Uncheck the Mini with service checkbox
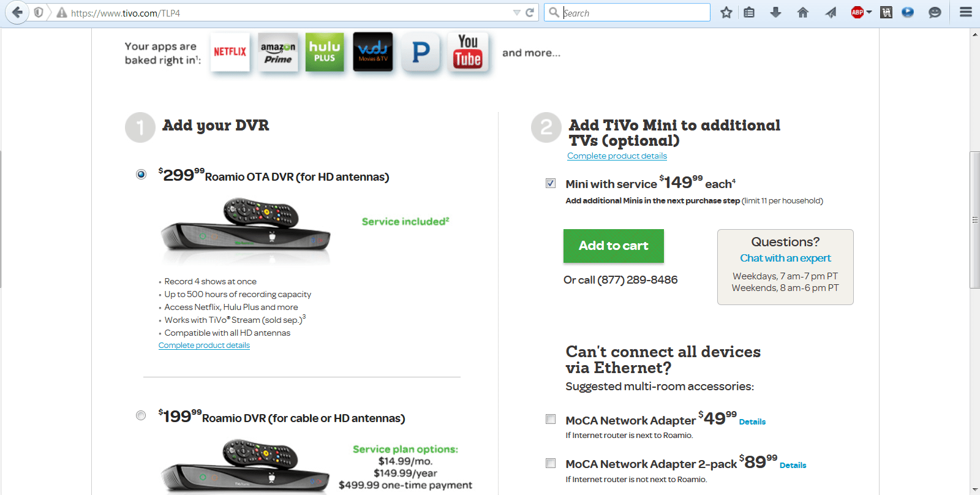The height and width of the screenshot is (495, 980). [551, 183]
